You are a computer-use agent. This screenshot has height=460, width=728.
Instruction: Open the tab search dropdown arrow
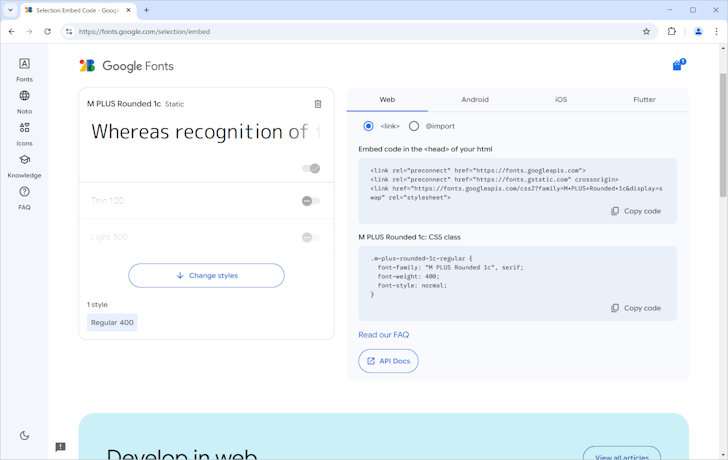tap(10, 10)
